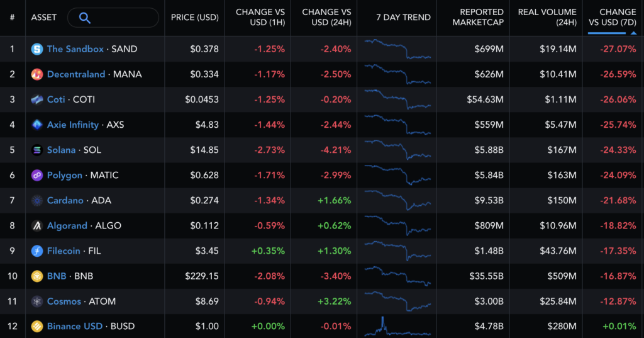Open the Coti asset link

click(x=56, y=99)
